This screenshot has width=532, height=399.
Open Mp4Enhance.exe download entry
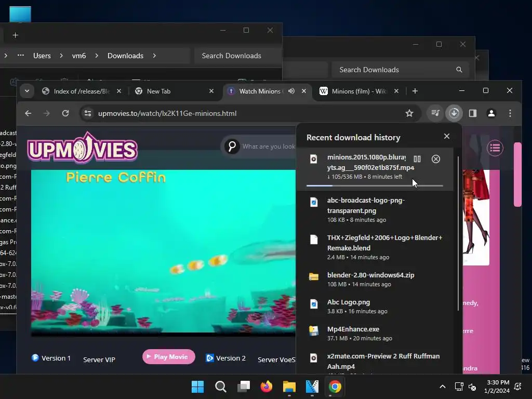pyautogui.click(x=375, y=333)
